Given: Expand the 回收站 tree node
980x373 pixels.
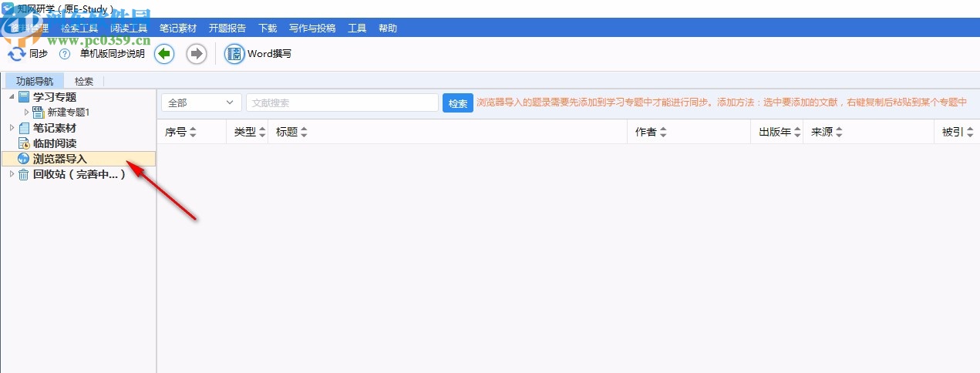Looking at the screenshot, I should pyautogui.click(x=12, y=173).
